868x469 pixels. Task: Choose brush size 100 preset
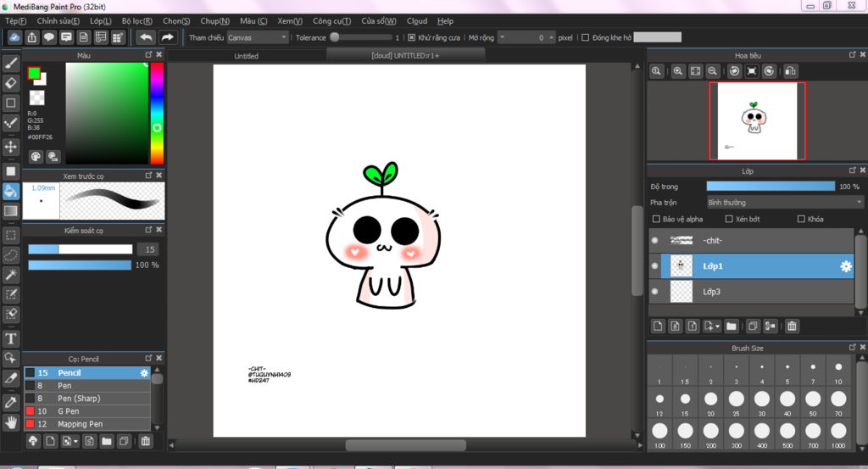point(659,434)
